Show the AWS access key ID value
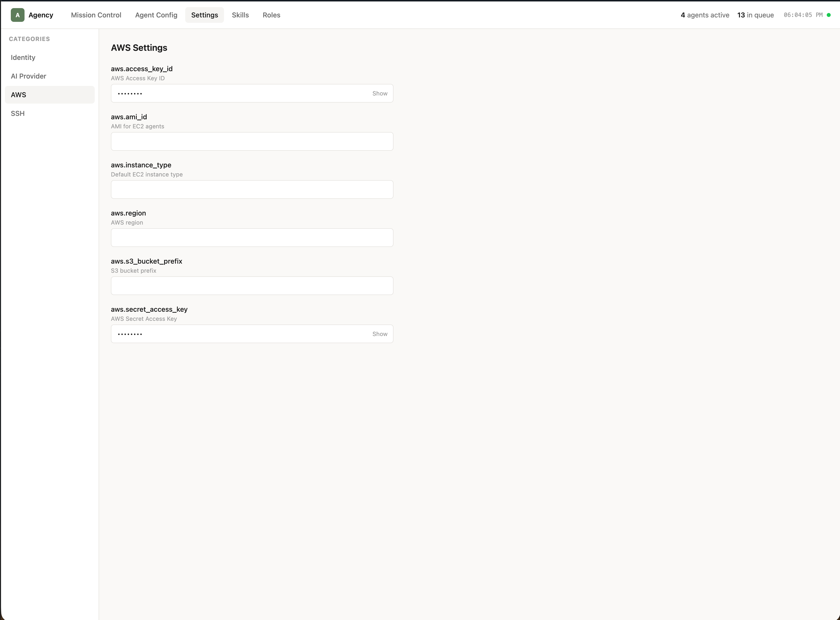 click(379, 94)
